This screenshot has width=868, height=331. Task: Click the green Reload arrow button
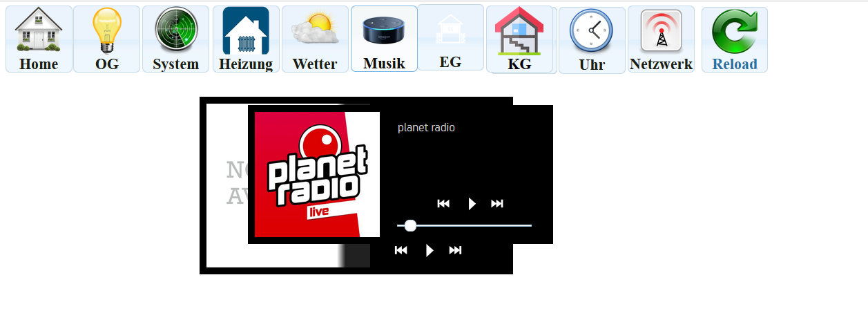735,39
